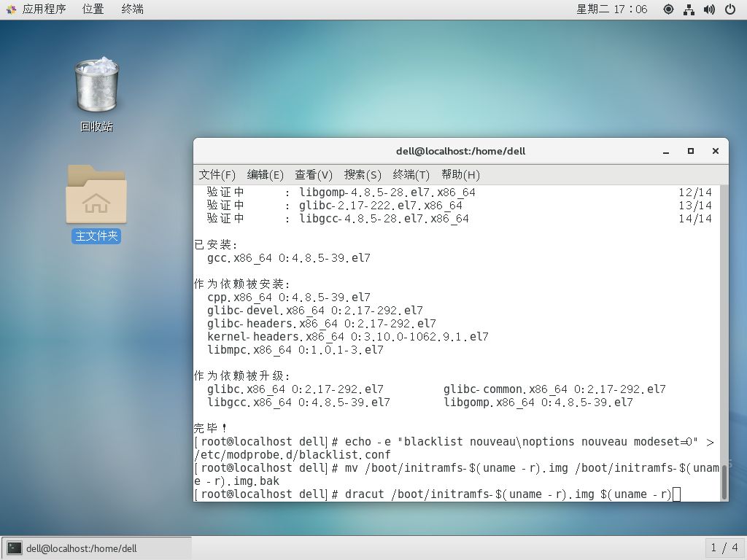Screen dimensions: 747x560
Task: Click the dell@localhost:/home/dell taskbar button
Action: [x=97, y=548]
